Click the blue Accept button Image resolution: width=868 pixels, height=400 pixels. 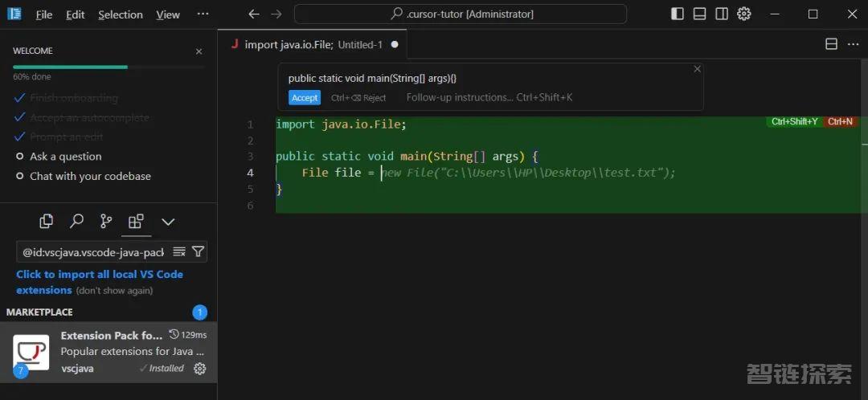[305, 97]
